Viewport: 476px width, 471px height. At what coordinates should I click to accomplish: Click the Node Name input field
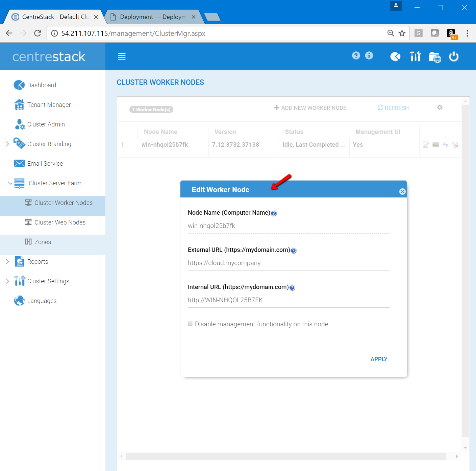tap(289, 226)
